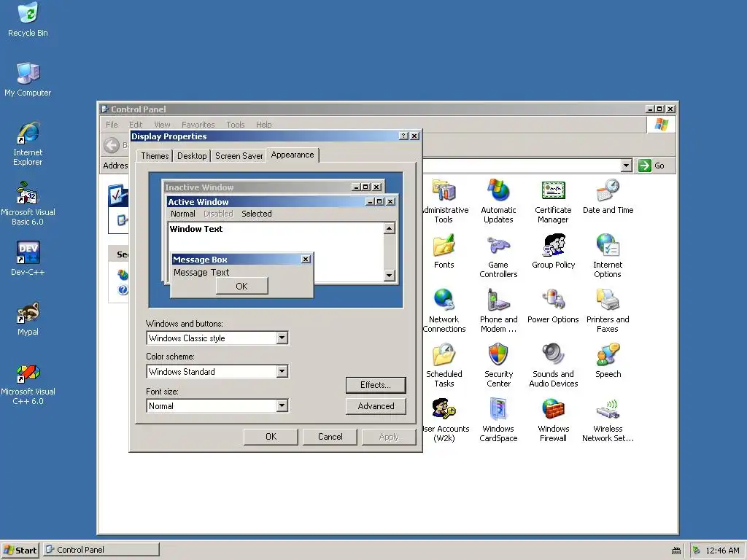Click the Selected item in the preview menu
This screenshot has height=560, width=747.
coord(256,214)
